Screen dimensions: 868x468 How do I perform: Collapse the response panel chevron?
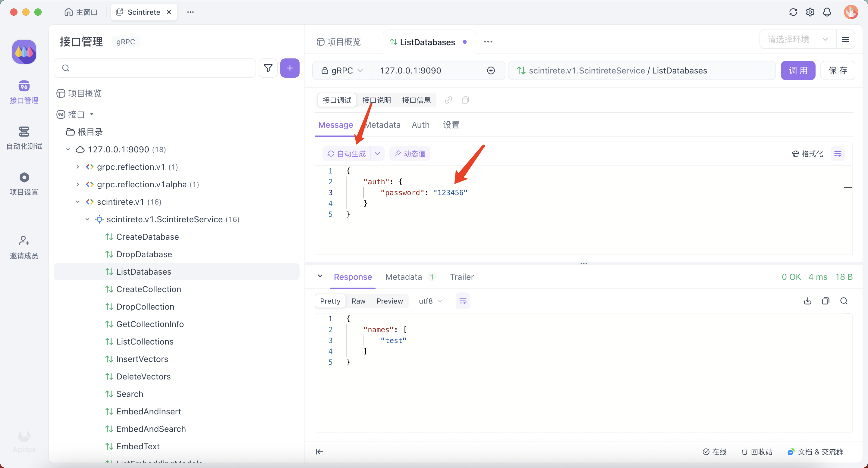click(x=320, y=276)
